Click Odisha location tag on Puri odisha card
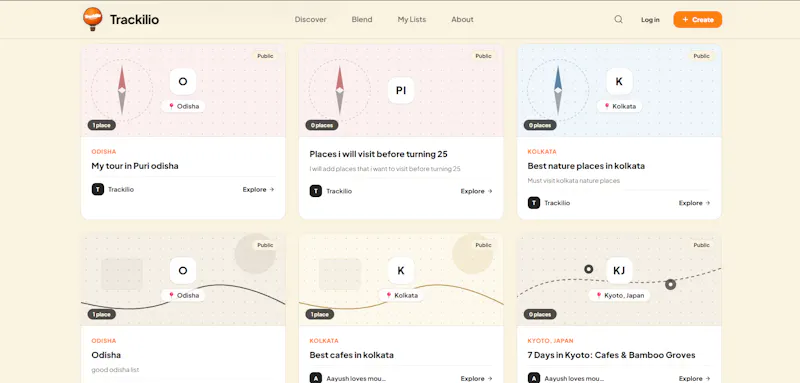This screenshot has height=383, width=800. click(183, 106)
